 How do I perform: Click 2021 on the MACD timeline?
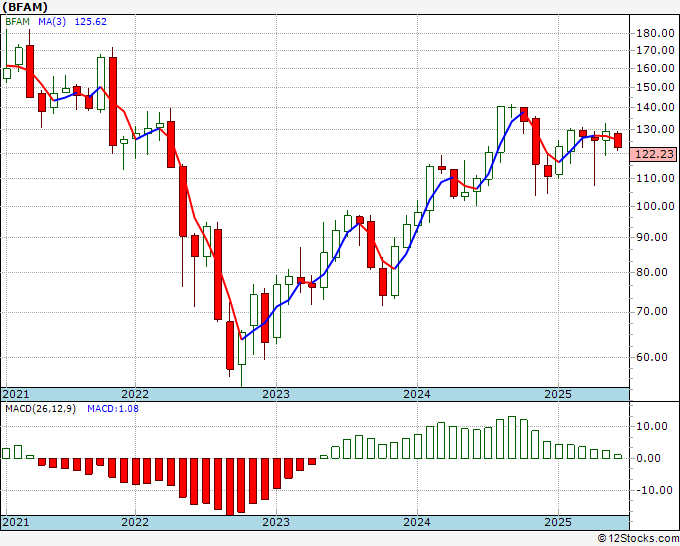16,522
